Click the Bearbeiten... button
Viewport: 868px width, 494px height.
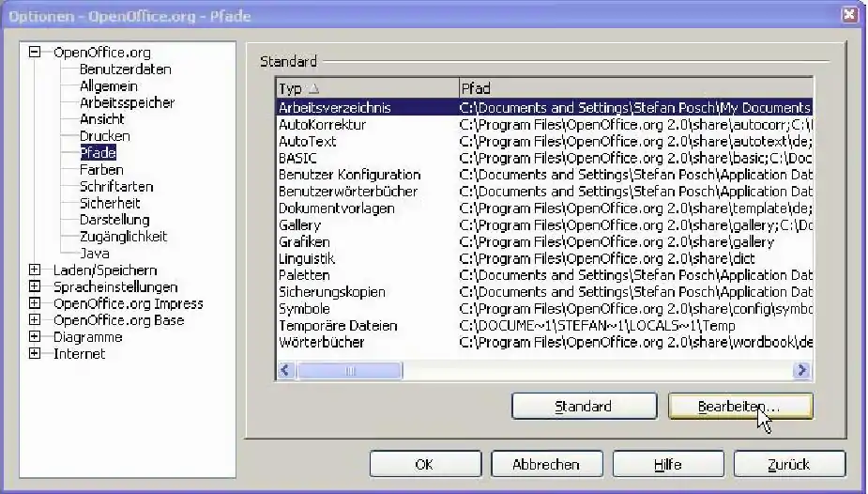(740, 406)
